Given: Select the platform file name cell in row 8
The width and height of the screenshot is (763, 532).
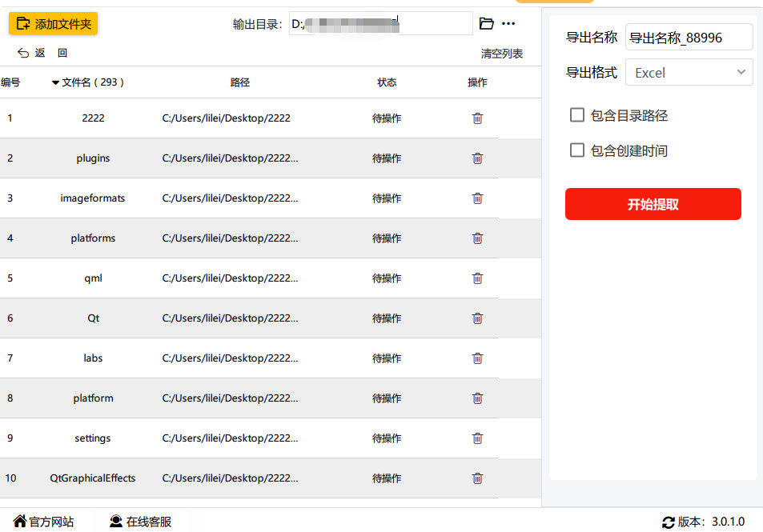Looking at the screenshot, I should [93, 398].
